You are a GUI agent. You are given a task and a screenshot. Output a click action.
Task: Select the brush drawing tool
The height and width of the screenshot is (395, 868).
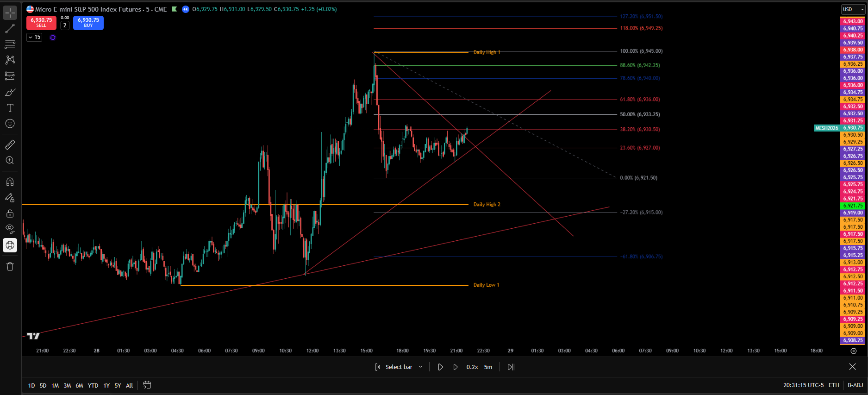pos(10,92)
